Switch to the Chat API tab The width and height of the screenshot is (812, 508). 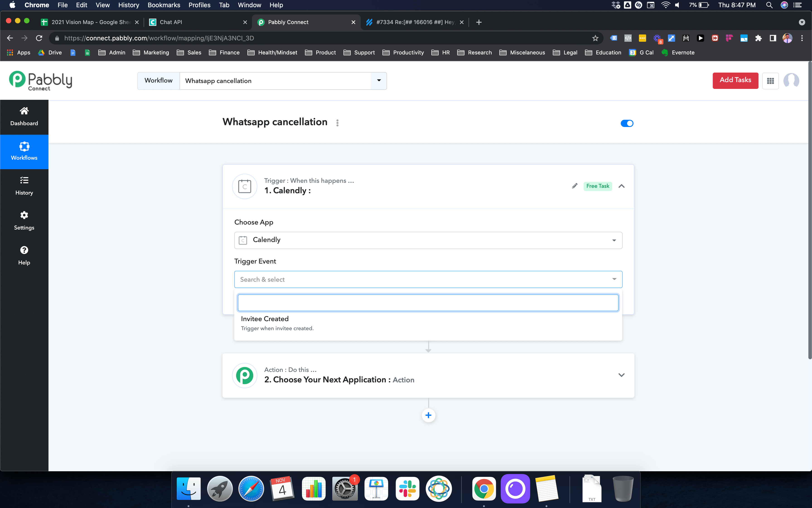tap(198, 22)
